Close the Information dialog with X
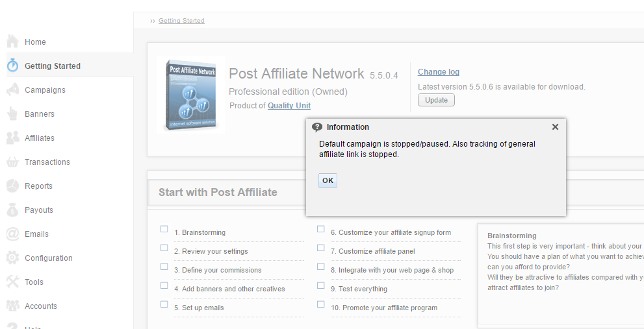Screen dimensions: 644x329 tap(555, 127)
